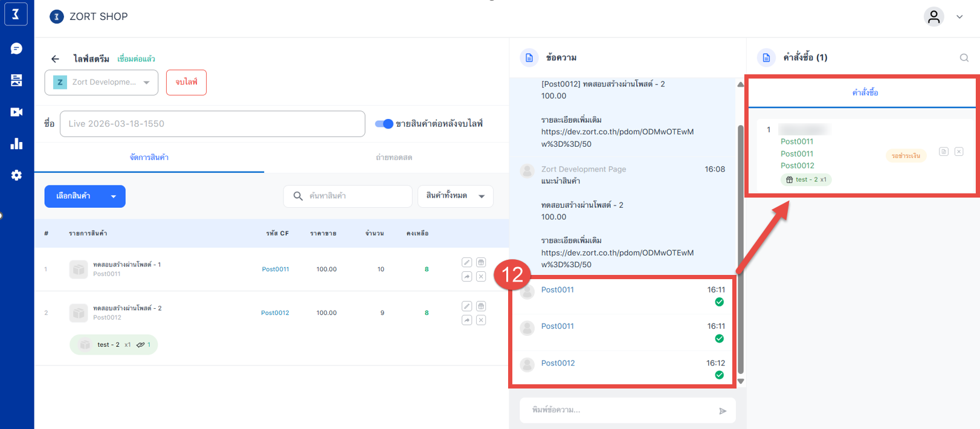980x429 pixels.
Task: Toggle ขายสินค้าต่อหลังจบไลฟ์ switch
Action: tap(384, 124)
